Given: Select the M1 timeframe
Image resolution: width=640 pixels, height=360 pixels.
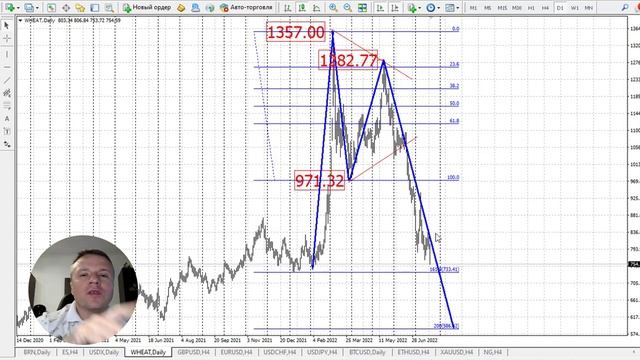Looking at the screenshot, I should [473, 8].
